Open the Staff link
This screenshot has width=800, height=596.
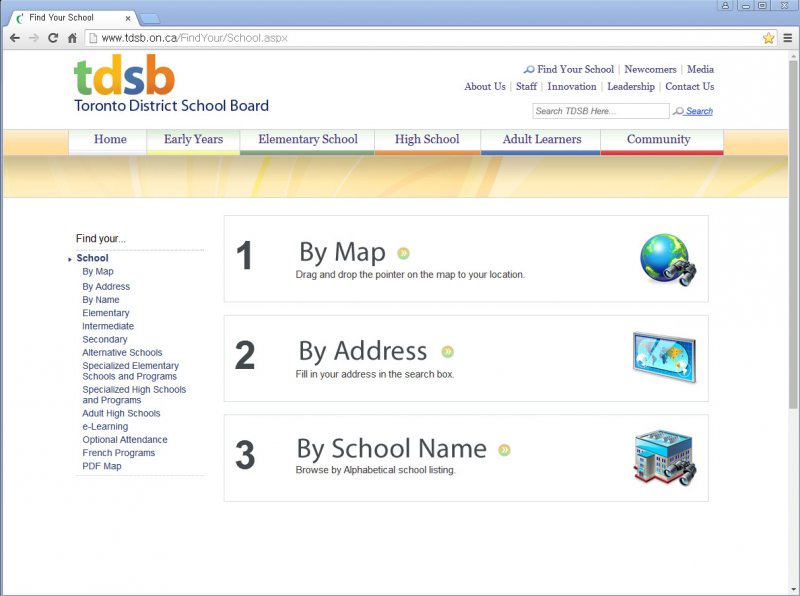pyautogui.click(x=526, y=87)
